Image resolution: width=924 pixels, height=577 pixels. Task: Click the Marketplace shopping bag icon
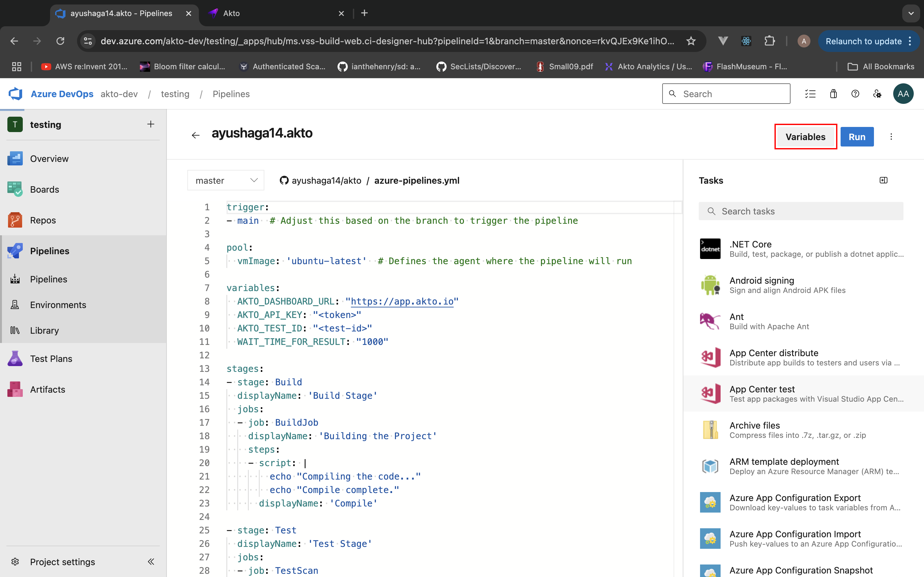tap(833, 94)
